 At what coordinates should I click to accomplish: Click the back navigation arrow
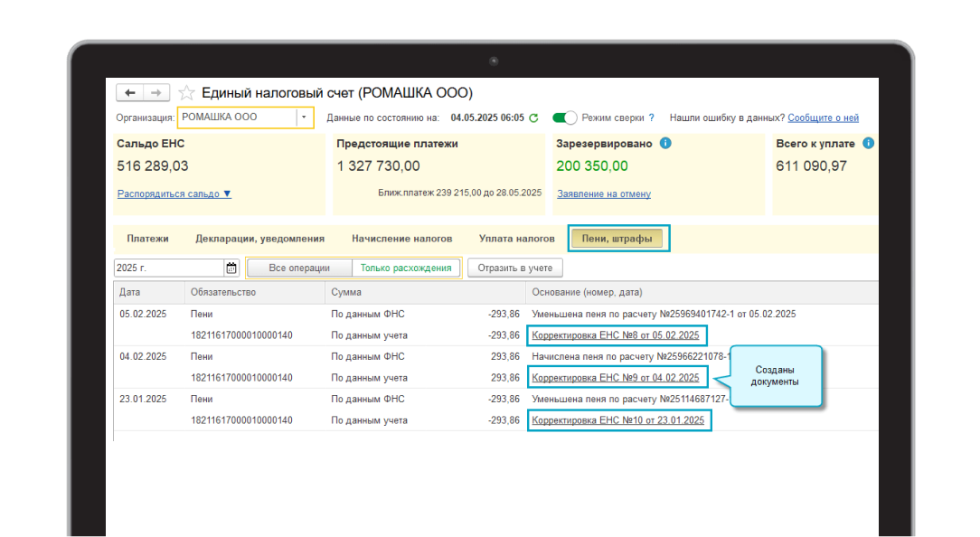[x=129, y=93]
